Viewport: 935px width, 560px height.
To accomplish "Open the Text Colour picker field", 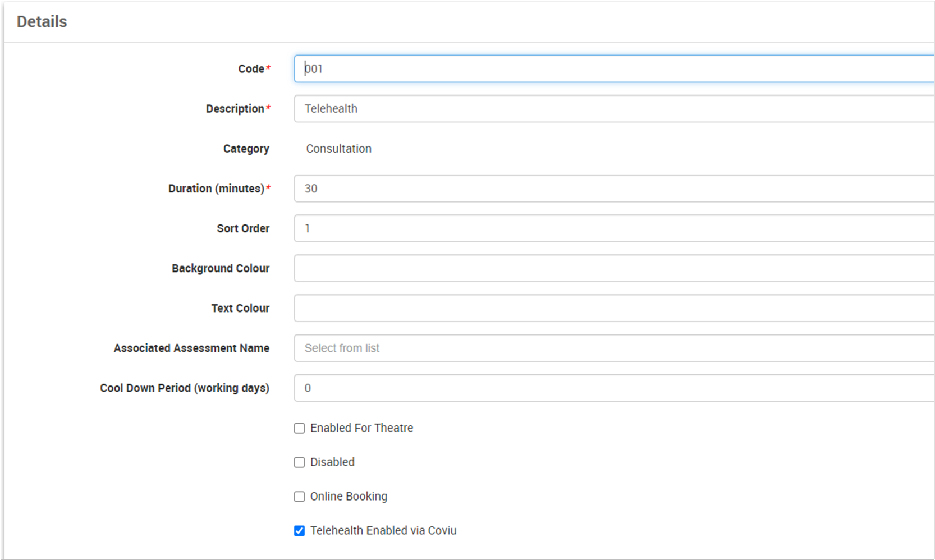I will [612, 308].
